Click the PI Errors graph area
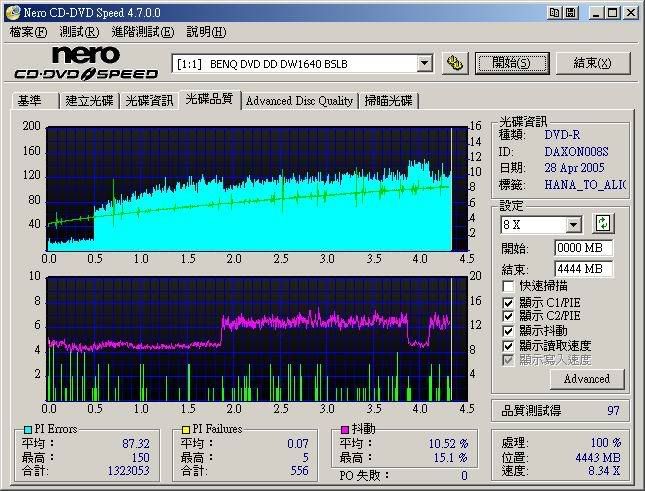Viewport: 645px width, 491px height. point(257,189)
